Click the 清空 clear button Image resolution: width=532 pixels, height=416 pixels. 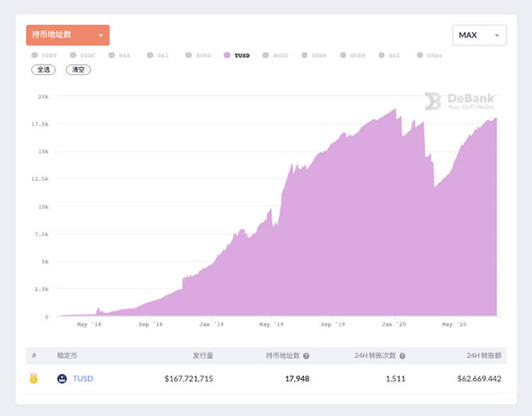click(x=78, y=70)
